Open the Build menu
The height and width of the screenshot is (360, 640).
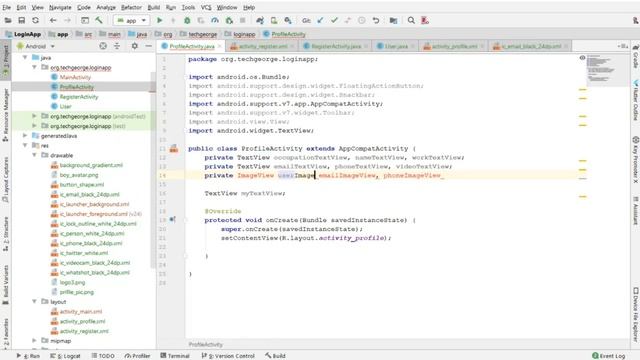154,7
